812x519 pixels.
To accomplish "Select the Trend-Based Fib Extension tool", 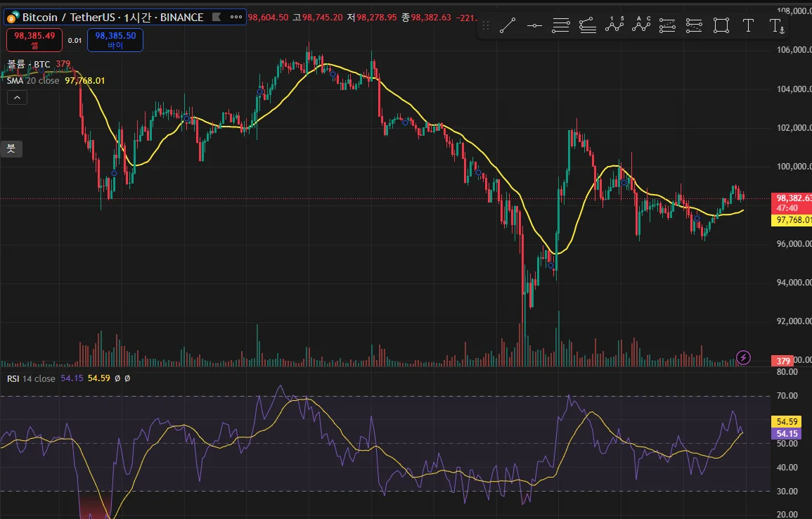I will pos(588,25).
